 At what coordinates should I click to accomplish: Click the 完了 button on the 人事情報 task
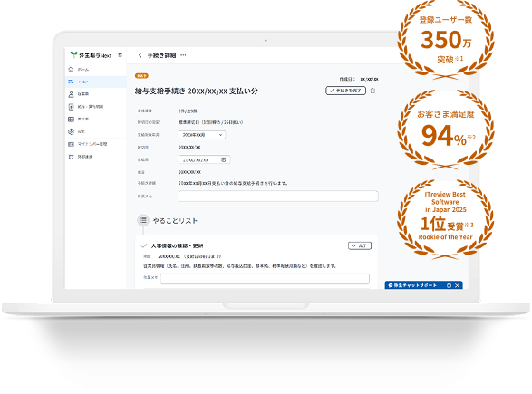pos(360,245)
